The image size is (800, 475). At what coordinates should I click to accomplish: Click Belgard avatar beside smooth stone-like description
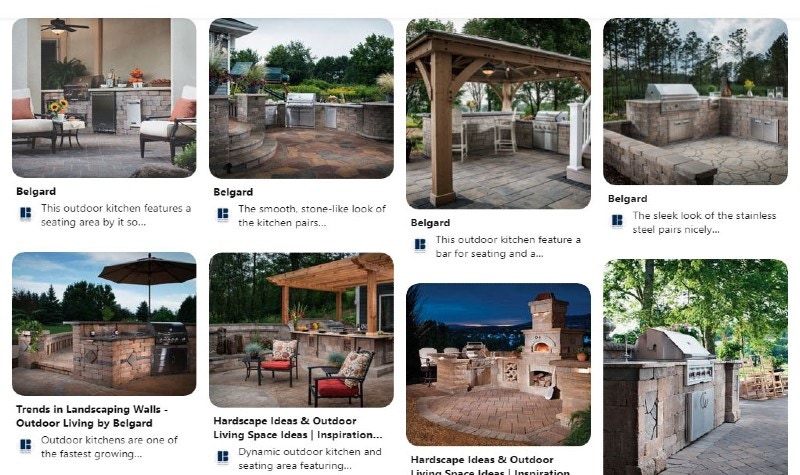click(x=223, y=214)
